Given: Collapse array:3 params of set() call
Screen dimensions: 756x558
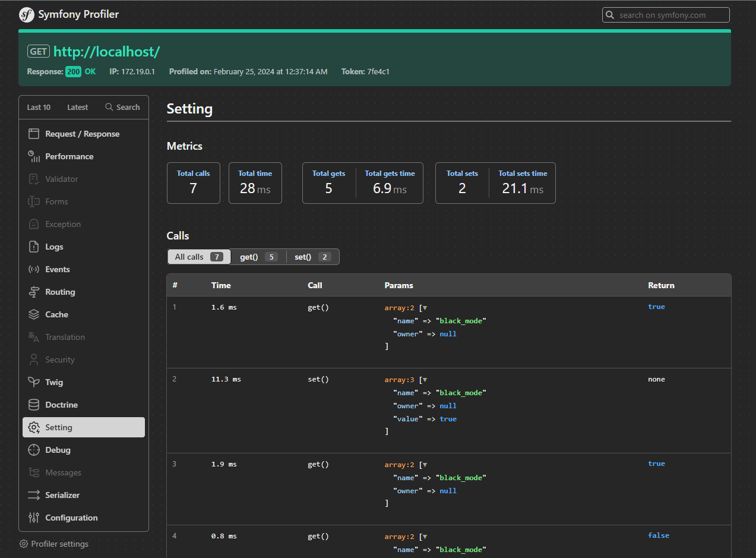Looking at the screenshot, I should click(424, 380).
